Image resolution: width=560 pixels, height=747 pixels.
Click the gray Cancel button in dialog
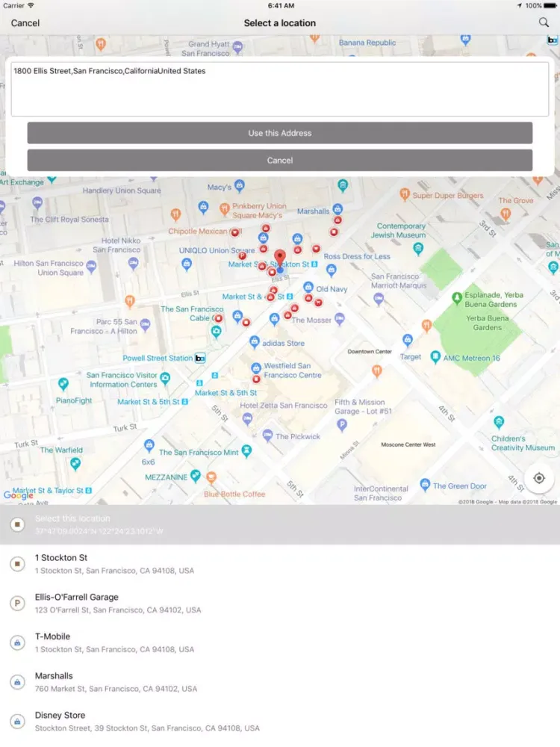click(280, 160)
